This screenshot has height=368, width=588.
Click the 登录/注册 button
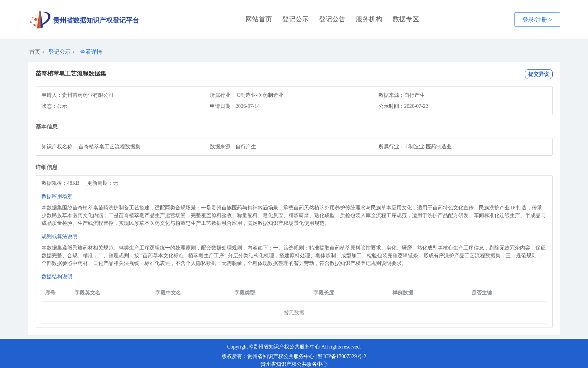[537, 20]
